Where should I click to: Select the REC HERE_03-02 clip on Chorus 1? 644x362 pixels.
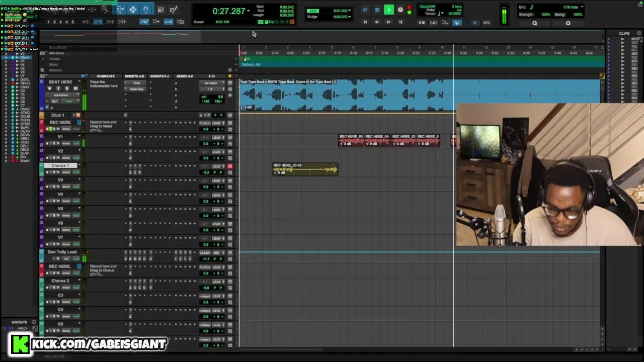(x=305, y=169)
